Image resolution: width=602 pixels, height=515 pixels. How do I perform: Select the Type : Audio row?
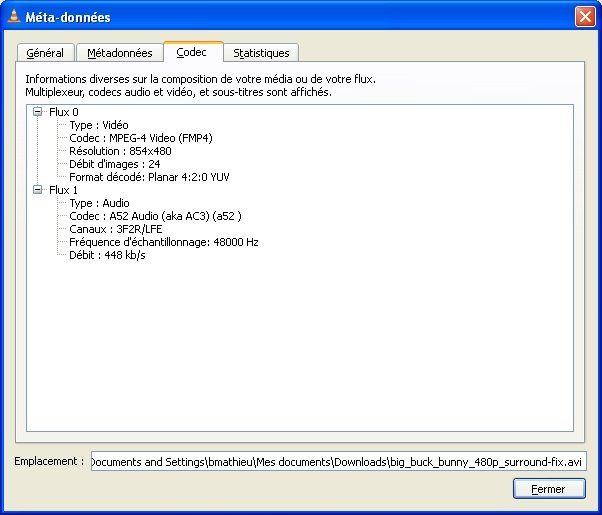pyautogui.click(x=99, y=203)
